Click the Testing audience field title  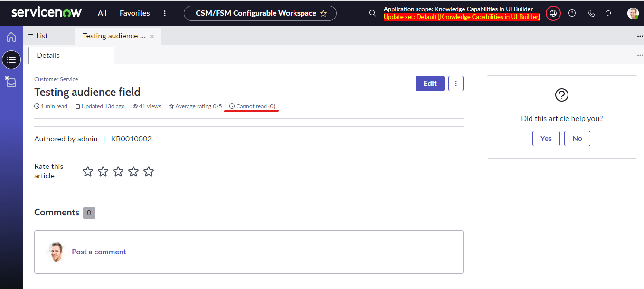tap(87, 92)
